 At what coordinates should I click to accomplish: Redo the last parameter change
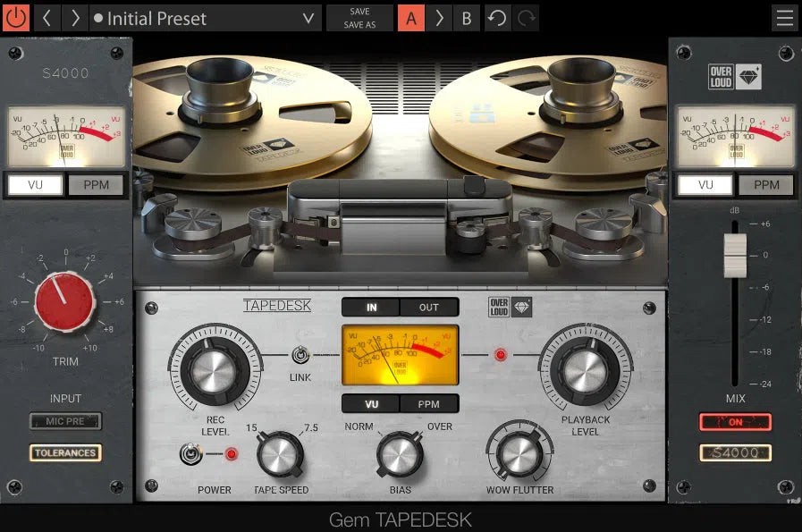526,18
